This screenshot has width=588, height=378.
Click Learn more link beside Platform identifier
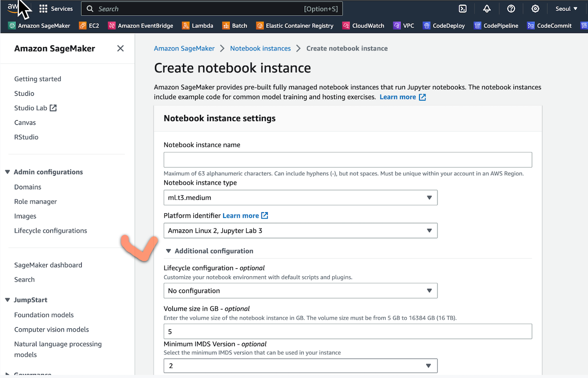pos(241,216)
